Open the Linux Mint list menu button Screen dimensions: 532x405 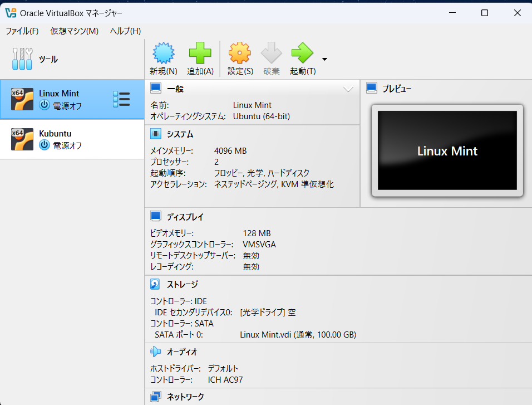point(121,99)
